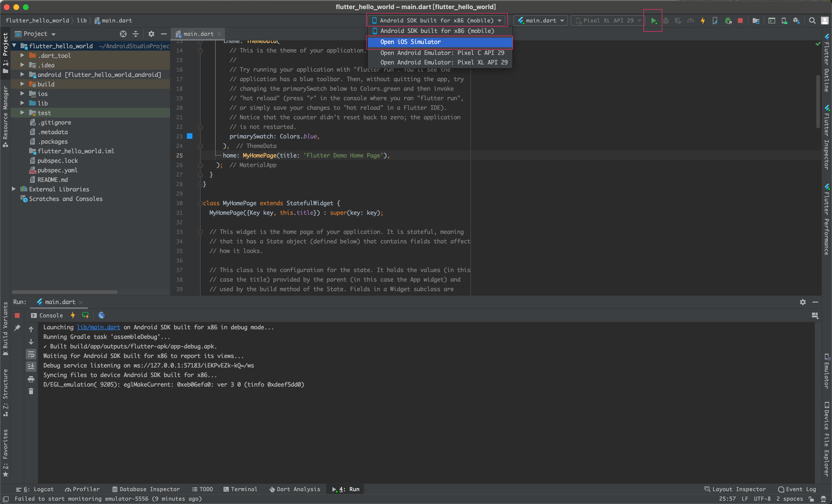
Task: Open Layout Inspector button
Action: 735,489
